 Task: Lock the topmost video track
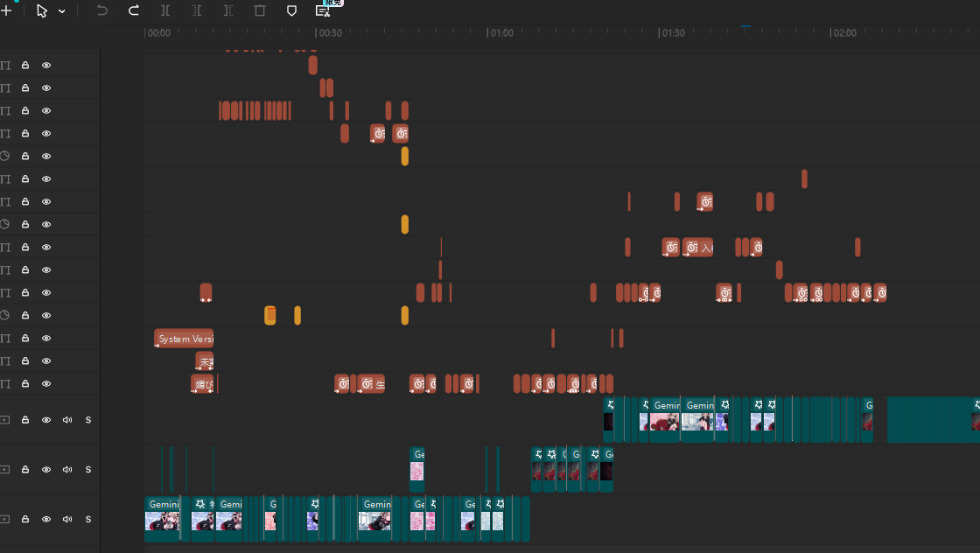(25, 420)
